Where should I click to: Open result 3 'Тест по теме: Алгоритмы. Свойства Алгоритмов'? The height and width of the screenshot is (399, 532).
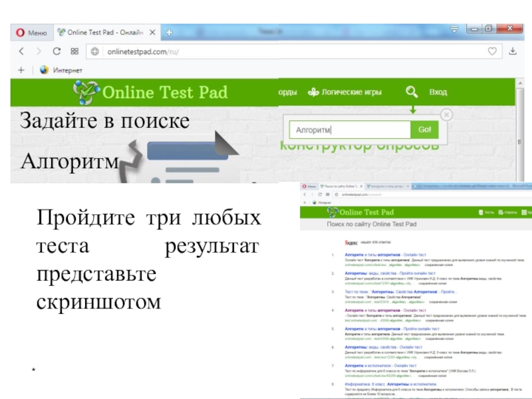point(401,292)
